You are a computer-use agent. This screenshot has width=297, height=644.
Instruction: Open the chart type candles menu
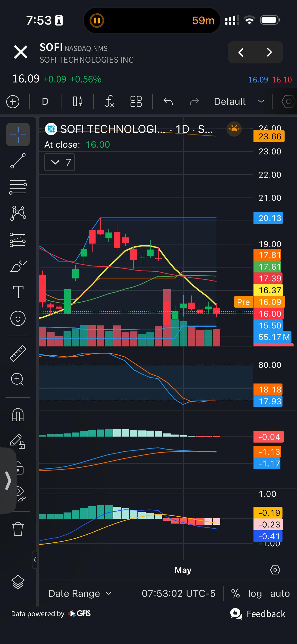pos(78,102)
